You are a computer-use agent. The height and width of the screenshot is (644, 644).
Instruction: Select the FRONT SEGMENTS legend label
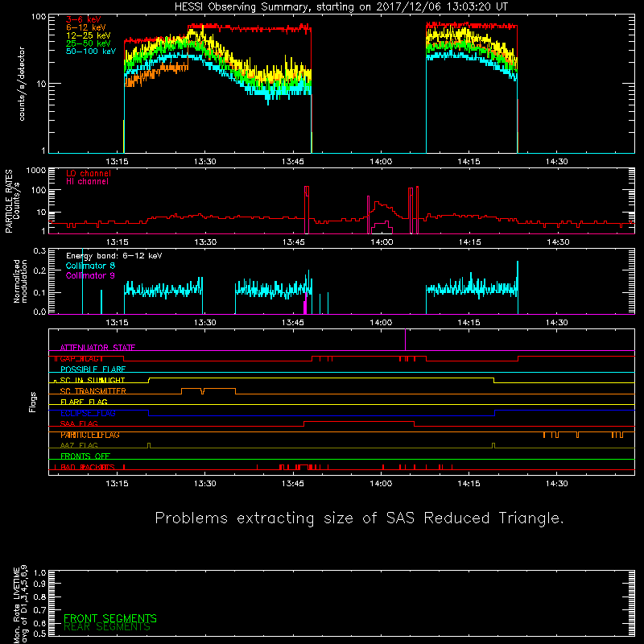tap(110, 618)
